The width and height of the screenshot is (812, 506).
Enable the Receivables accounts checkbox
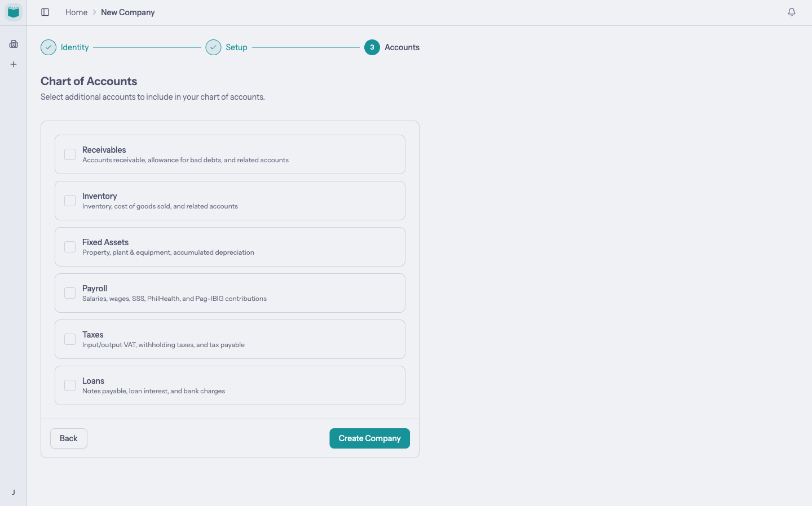point(69,154)
